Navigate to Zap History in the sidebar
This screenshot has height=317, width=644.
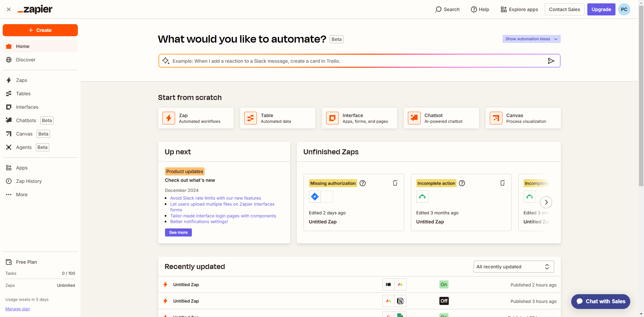click(x=29, y=181)
